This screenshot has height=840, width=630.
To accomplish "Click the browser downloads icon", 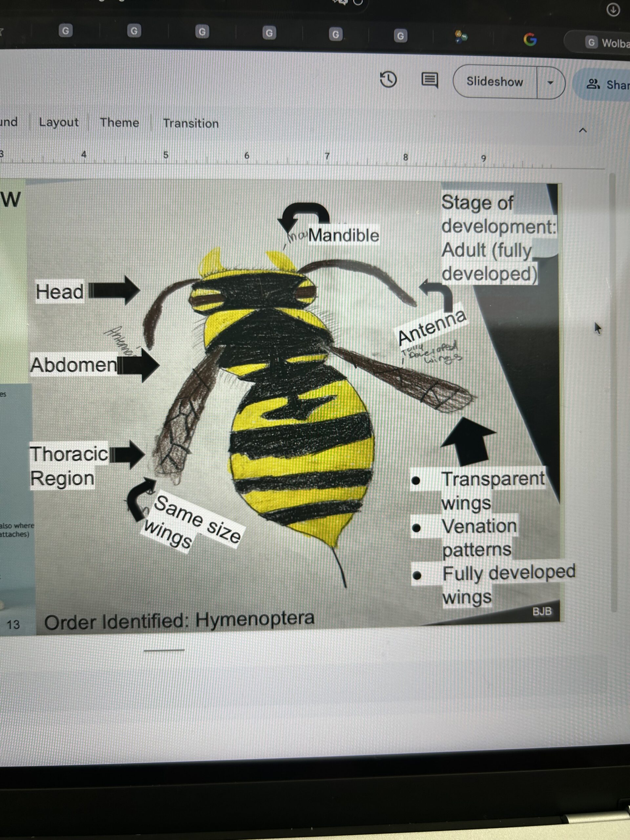I will click(x=613, y=10).
